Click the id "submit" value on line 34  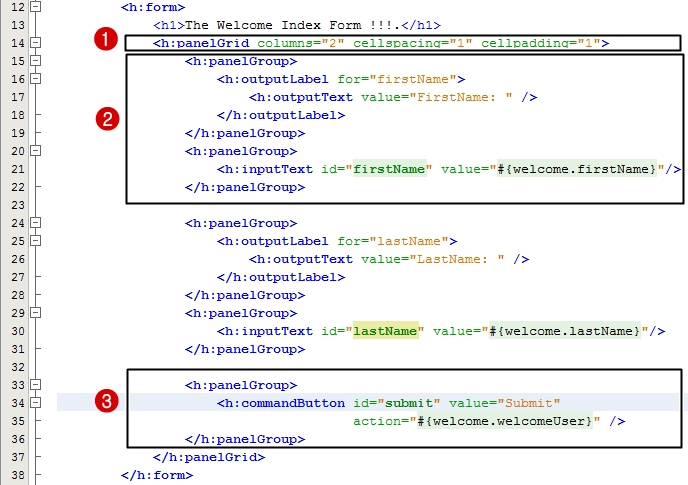click(409, 403)
